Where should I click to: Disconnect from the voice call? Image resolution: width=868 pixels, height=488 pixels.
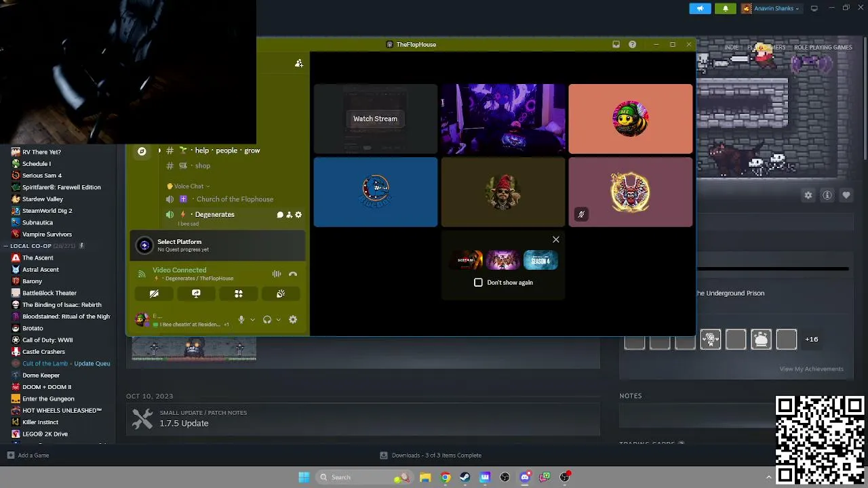[293, 274]
